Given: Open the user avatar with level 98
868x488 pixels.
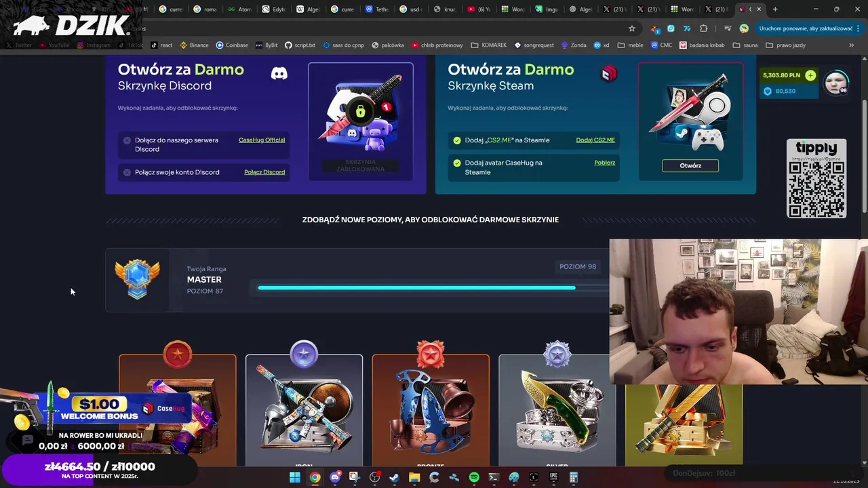Looking at the screenshot, I should [x=836, y=83].
